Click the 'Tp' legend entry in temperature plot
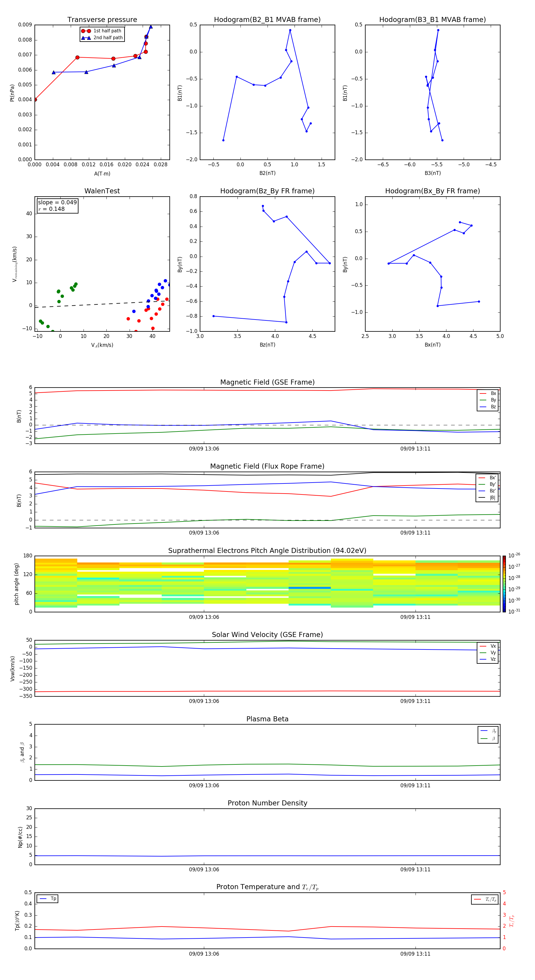The image size is (535, 980). click(48, 899)
